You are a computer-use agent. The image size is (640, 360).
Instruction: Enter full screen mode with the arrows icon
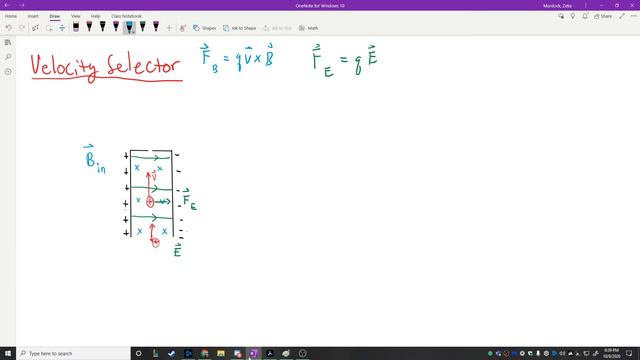pos(622,16)
